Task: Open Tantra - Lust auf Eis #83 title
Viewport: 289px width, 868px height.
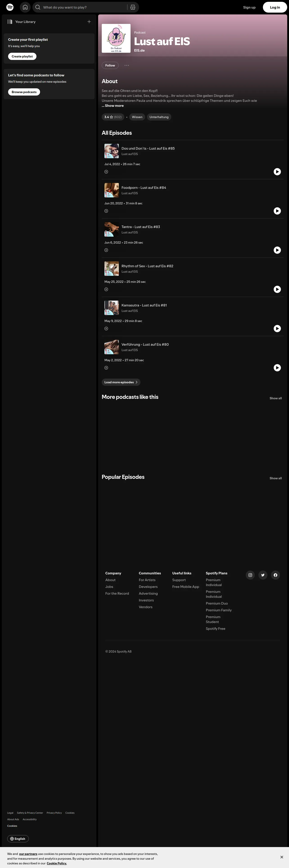Action: point(141,227)
